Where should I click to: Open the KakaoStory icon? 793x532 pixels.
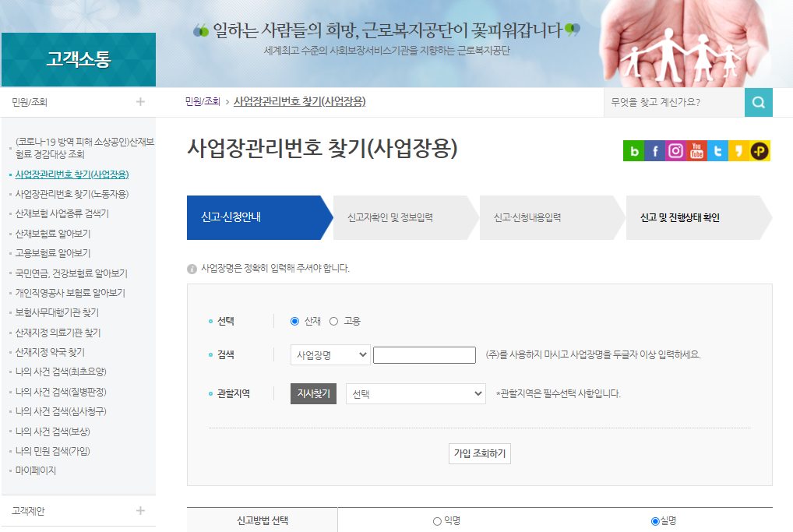739,150
